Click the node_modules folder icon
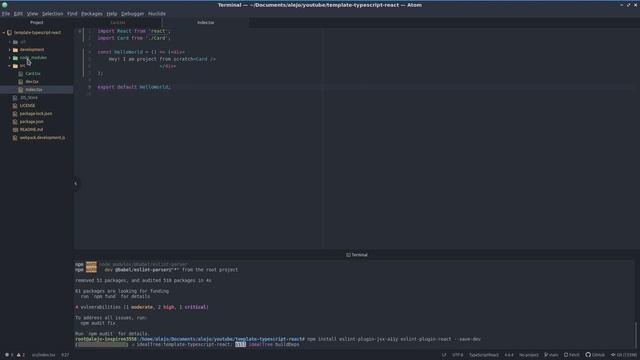Viewport: 640px width, 360px height. pyautogui.click(x=16, y=58)
